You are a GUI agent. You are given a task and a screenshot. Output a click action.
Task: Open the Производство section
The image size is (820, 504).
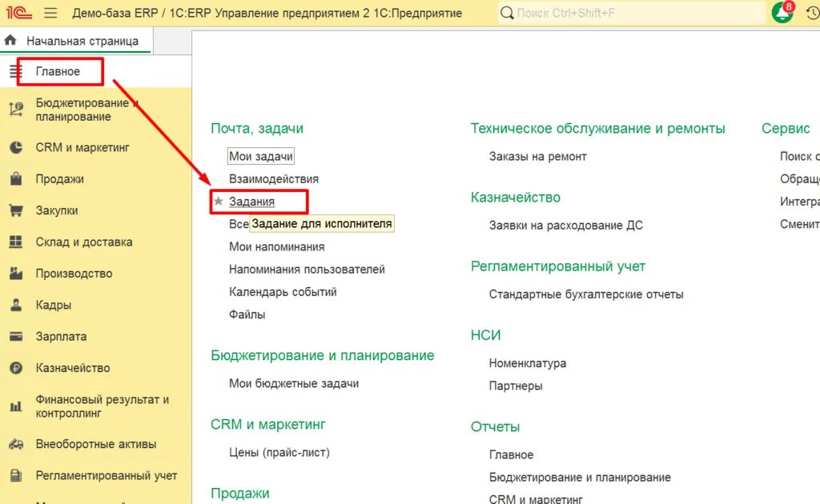click(x=74, y=274)
